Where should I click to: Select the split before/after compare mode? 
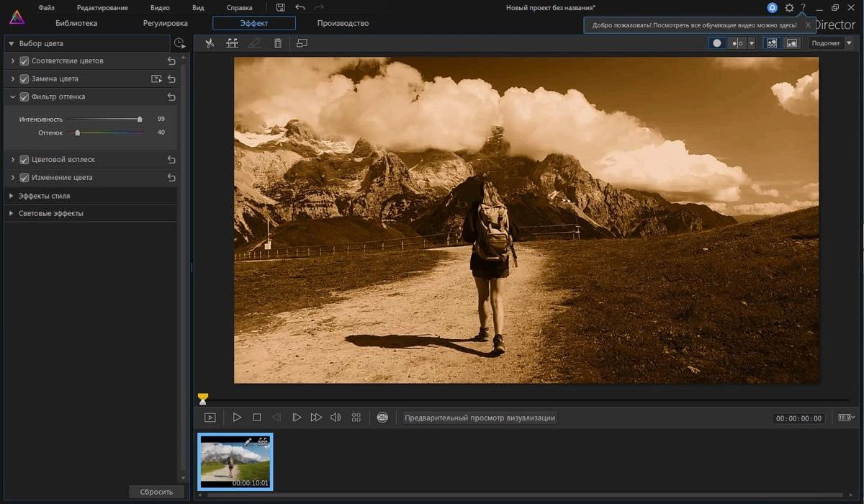[737, 43]
